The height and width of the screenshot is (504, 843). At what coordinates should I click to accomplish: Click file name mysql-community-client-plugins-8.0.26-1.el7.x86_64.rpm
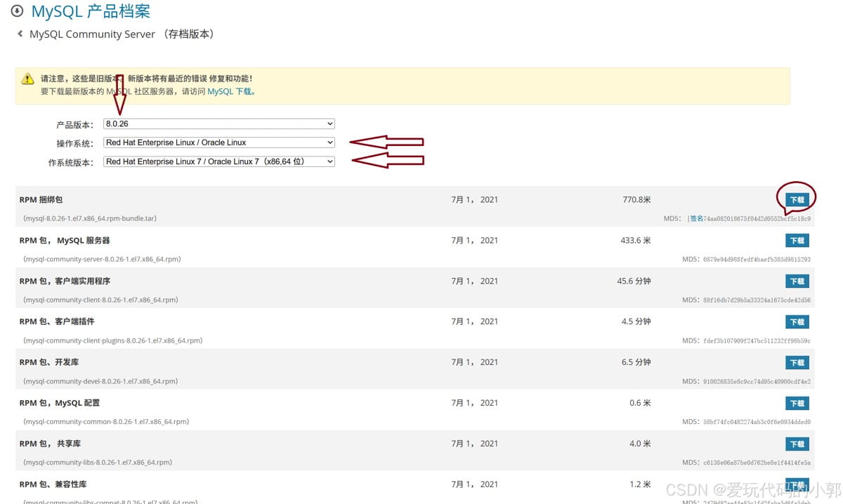[x=113, y=340]
